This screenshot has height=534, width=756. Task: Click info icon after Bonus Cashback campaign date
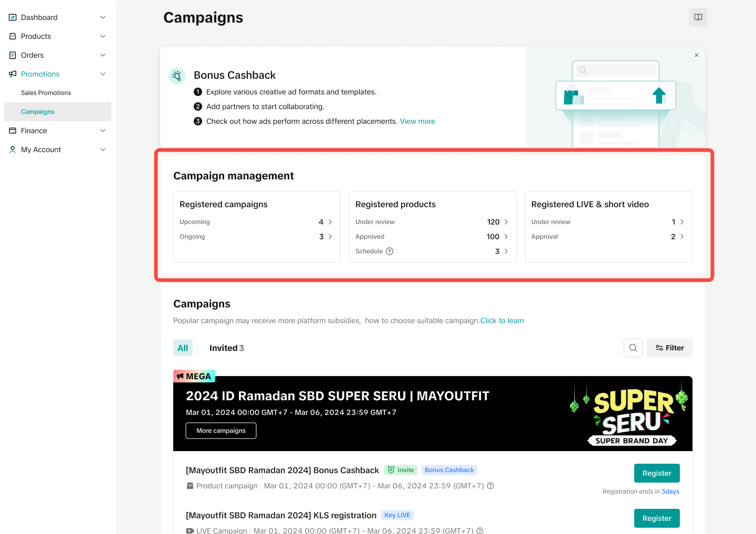point(490,486)
